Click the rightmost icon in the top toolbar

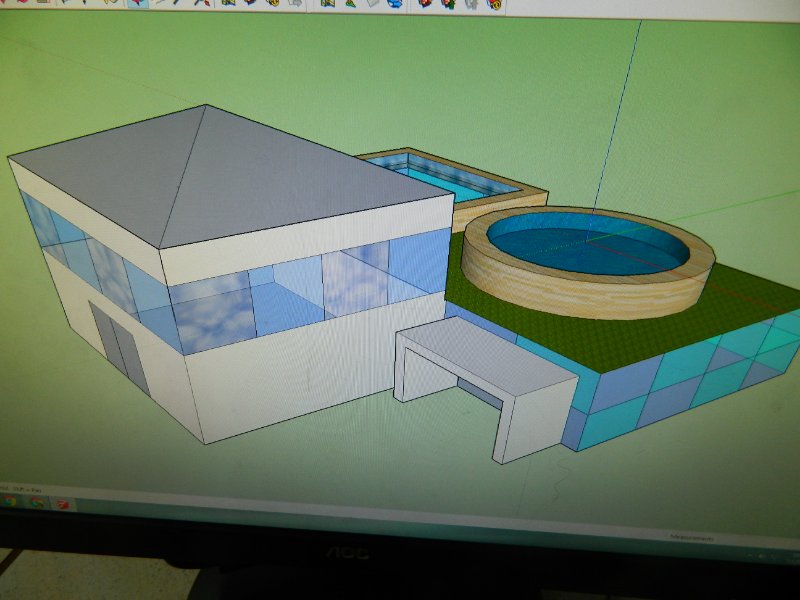pyautogui.click(x=493, y=4)
